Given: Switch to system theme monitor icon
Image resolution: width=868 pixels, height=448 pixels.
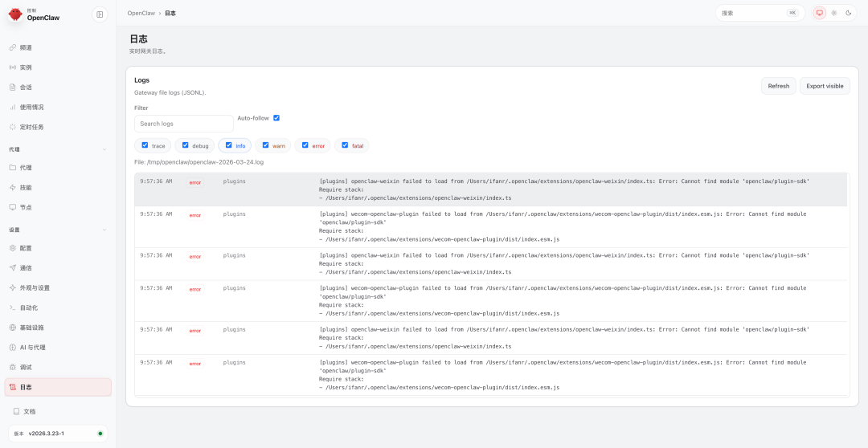Looking at the screenshot, I should 819,13.
